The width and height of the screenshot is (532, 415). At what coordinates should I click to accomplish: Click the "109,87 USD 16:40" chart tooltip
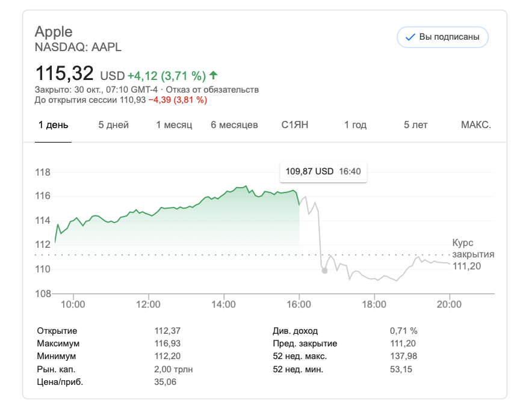[323, 171]
